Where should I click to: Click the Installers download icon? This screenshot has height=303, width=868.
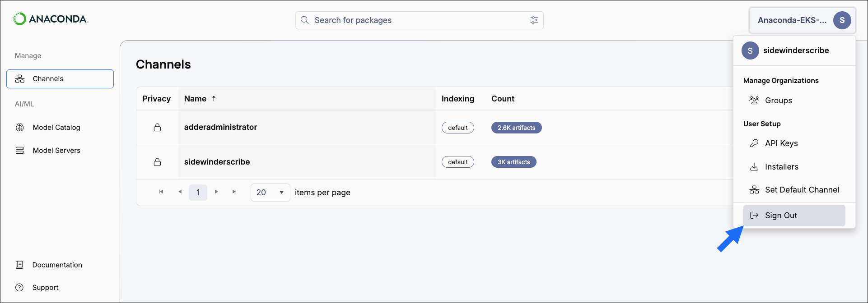click(754, 167)
